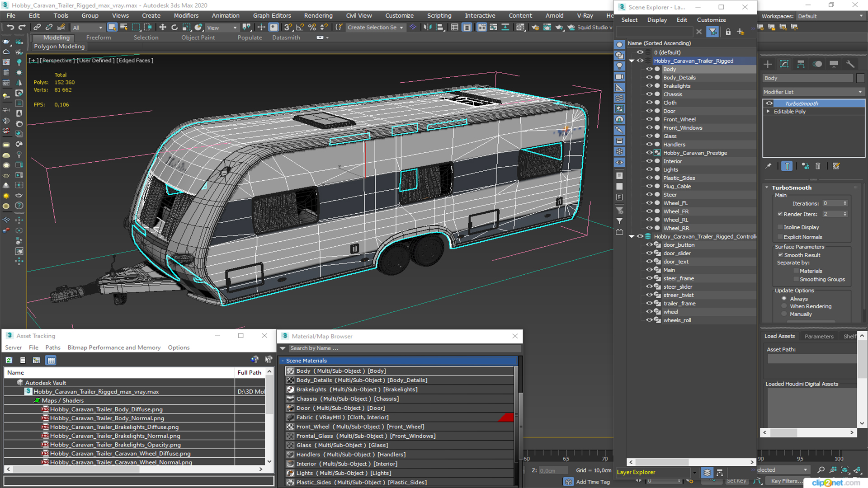The height and width of the screenshot is (488, 868).
Task: Collapse the Hobby_Caravan_Trailer_Rigged_Controllers layer
Action: [x=632, y=236]
